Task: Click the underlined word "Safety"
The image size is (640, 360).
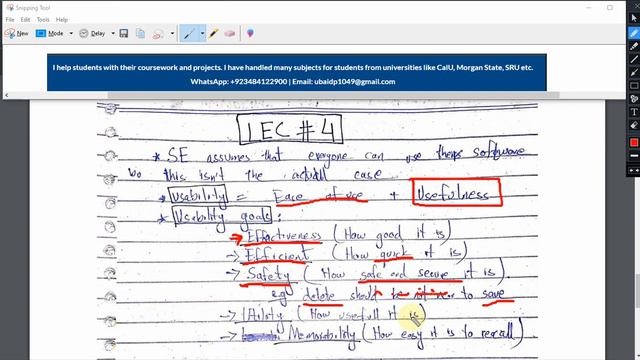Action: 269,275
